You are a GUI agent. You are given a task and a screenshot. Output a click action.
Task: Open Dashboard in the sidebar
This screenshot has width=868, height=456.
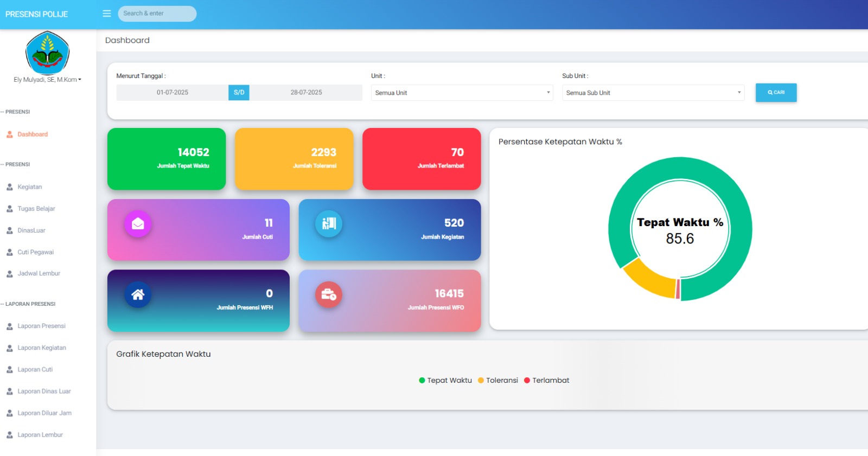pos(33,134)
